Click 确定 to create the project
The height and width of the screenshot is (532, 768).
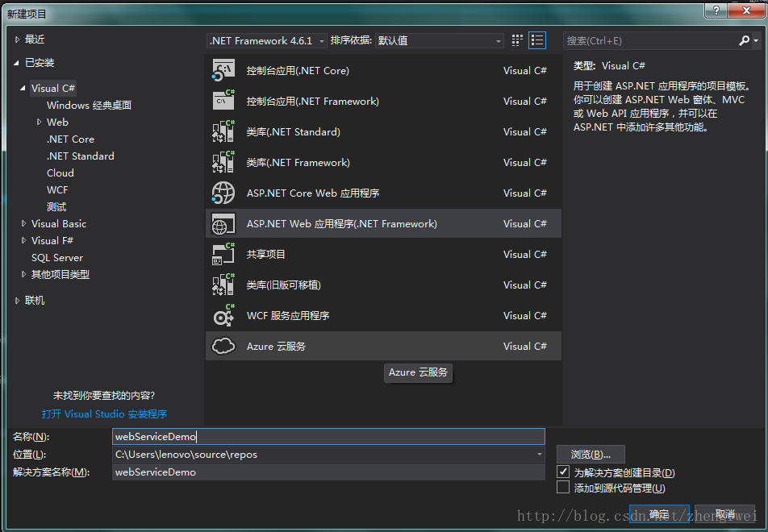click(659, 514)
